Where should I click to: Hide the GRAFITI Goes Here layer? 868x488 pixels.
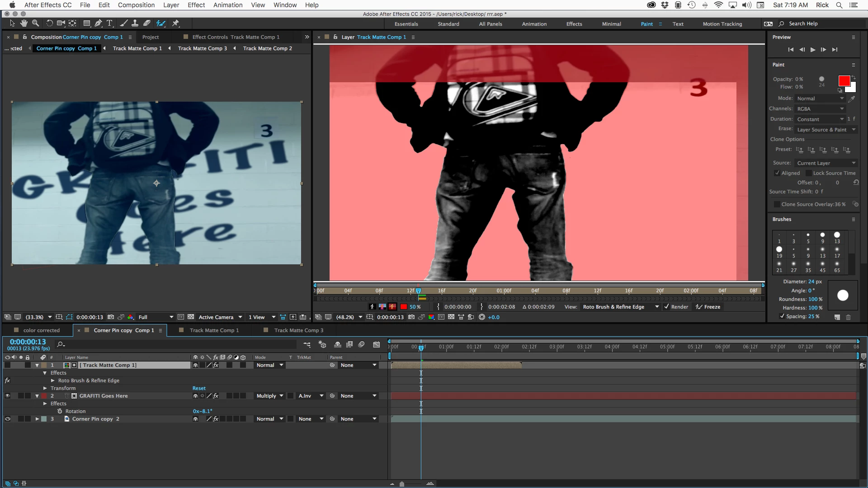point(7,396)
